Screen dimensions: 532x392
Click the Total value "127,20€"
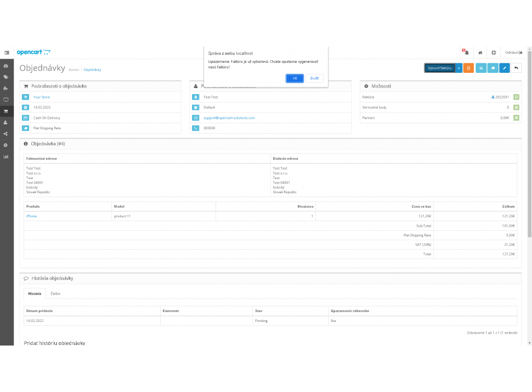tap(508, 254)
